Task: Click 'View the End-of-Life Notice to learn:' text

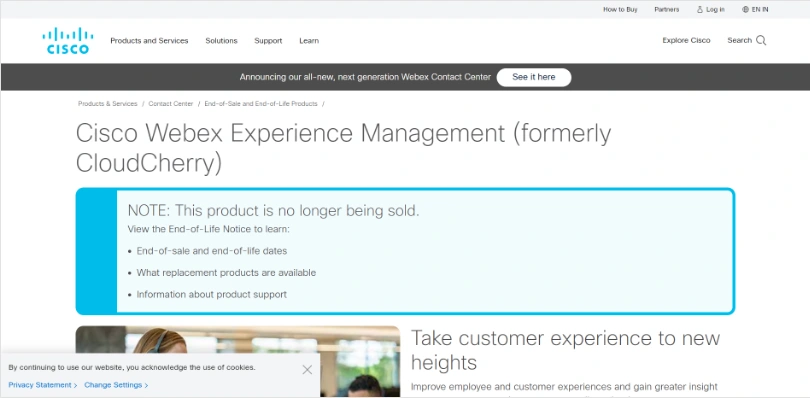Action: coord(209,229)
